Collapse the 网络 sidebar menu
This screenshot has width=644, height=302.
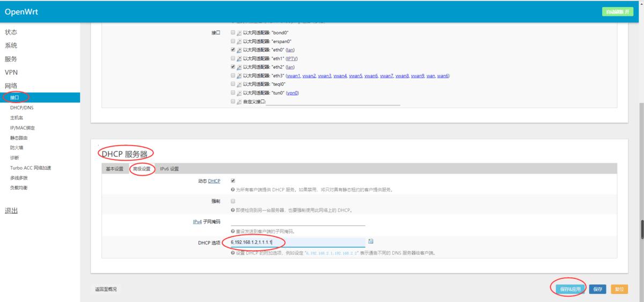[x=11, y=86]
